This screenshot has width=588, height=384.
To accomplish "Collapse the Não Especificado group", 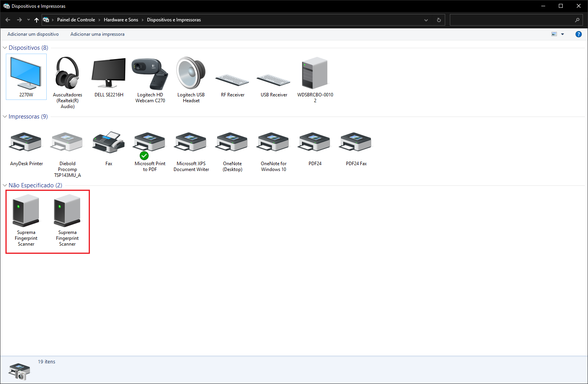I will [5, 185].
